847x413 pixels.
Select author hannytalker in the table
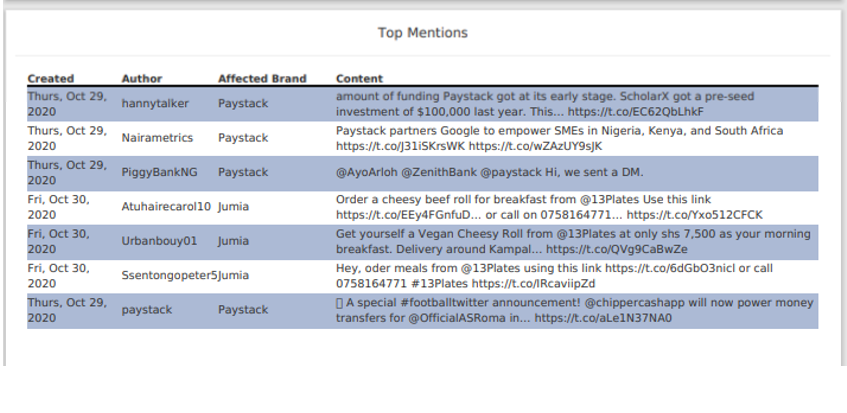click(155, 103)
